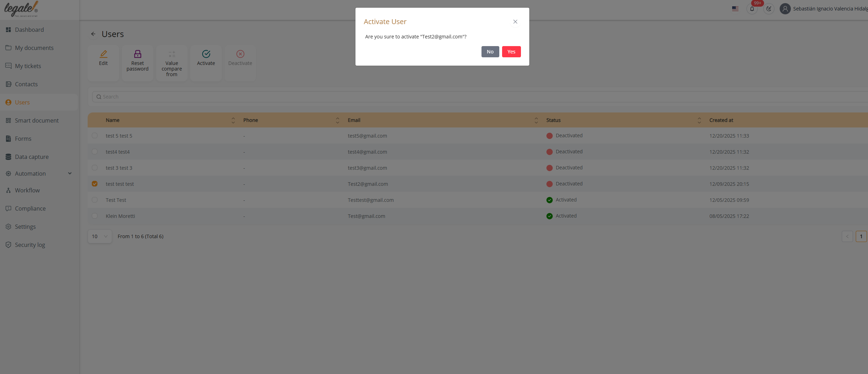Confirm activation with the Yes button
Screen dimensions: 868x374
511,52
